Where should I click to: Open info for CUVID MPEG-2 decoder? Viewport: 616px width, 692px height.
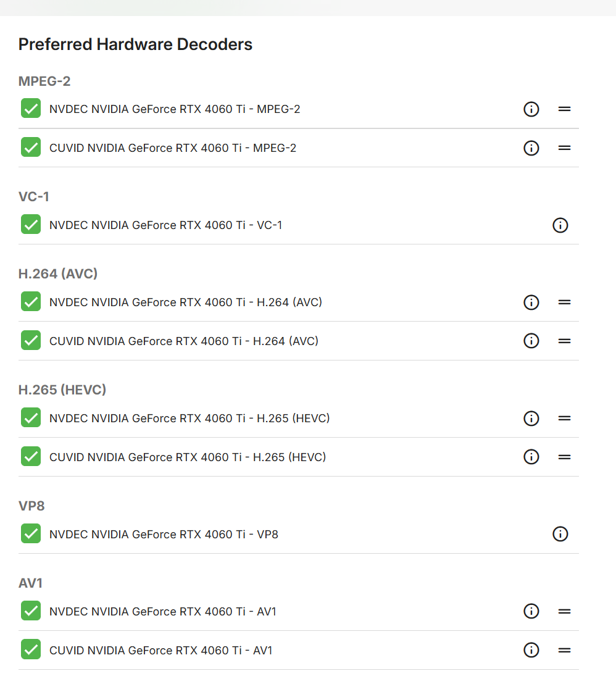(x=531, y=148)
